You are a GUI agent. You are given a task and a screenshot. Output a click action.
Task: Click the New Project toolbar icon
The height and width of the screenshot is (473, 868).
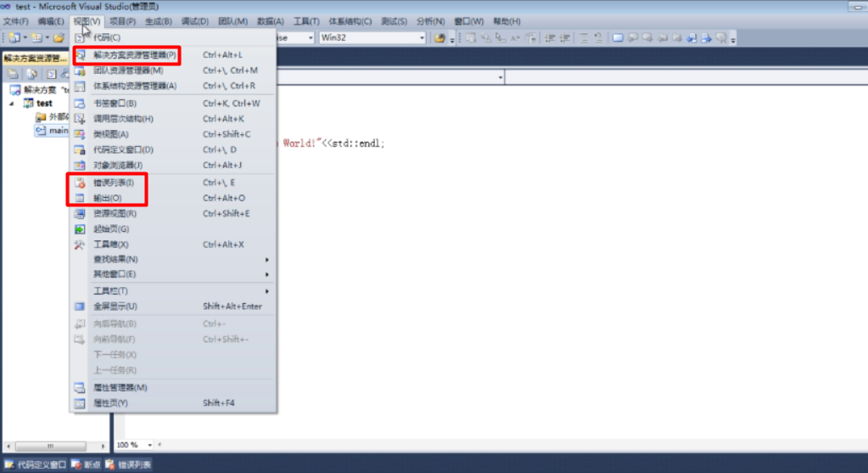[14, 37]
